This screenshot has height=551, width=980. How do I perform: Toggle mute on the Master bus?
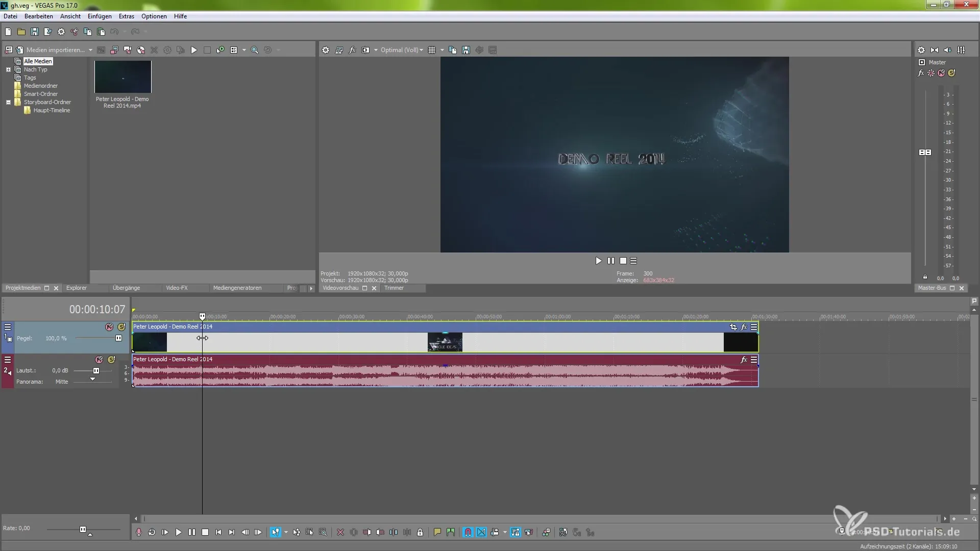point(941,73)
